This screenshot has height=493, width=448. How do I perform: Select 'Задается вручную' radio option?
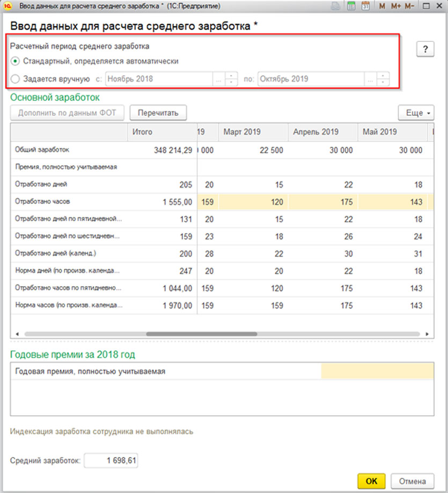pyautogui.click(x=15, y=78)
